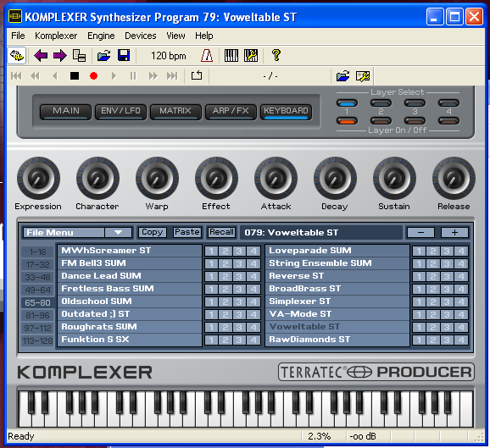Select the Dance Lead SUM program

pyautogui.click(x=130, y=276)
